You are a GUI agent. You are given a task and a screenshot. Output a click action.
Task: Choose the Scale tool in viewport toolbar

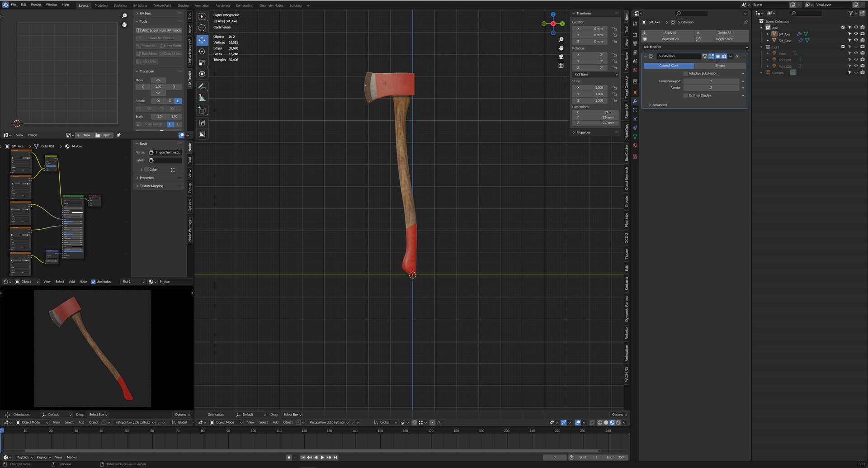(202, 63)
